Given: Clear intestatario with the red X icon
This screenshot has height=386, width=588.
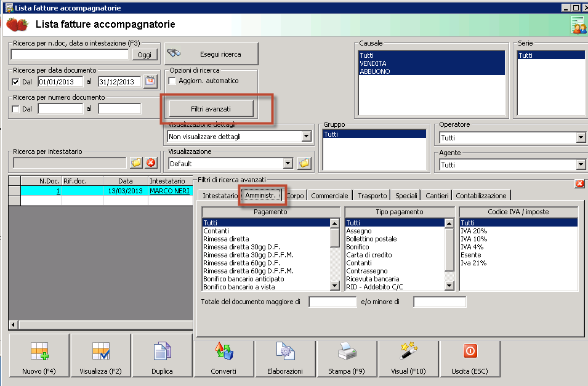Looking at the screenshot, I should tap(151, 163).
